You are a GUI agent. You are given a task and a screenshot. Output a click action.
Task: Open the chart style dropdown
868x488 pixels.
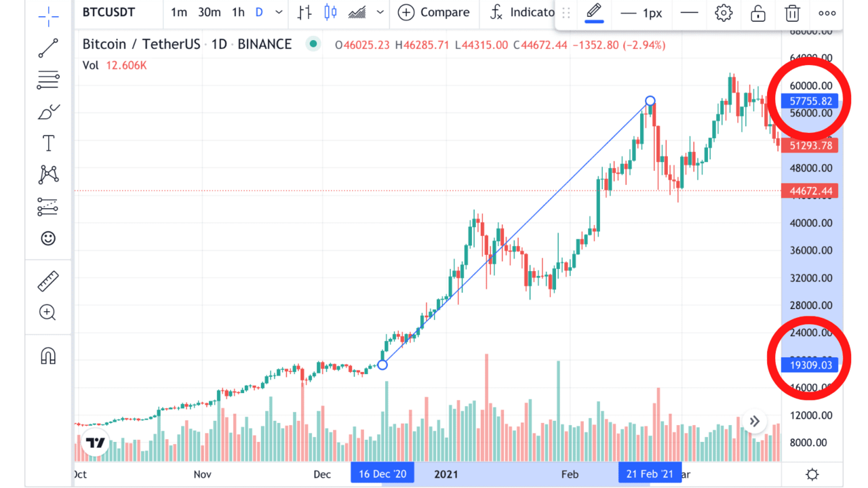380,12
